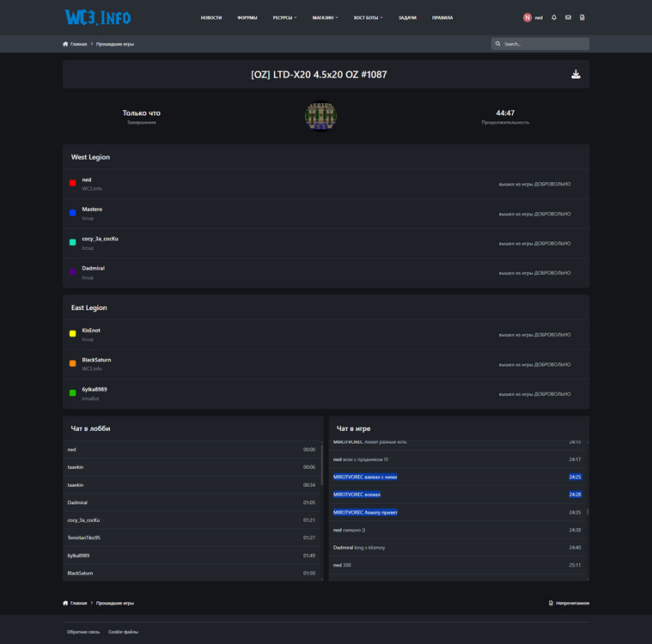Open the messages envelope icon
Image resolution: width=652 pixels, height=644 pixels.
(x=568, y=17)
